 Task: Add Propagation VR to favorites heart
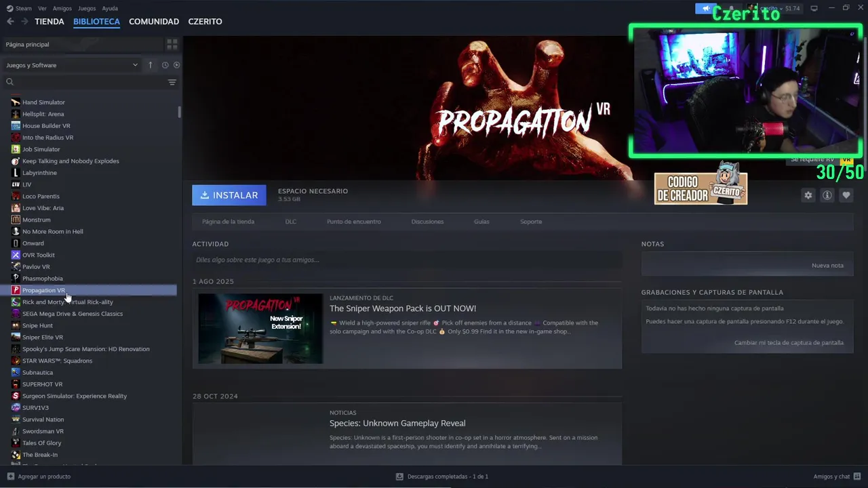coord(846,195)
